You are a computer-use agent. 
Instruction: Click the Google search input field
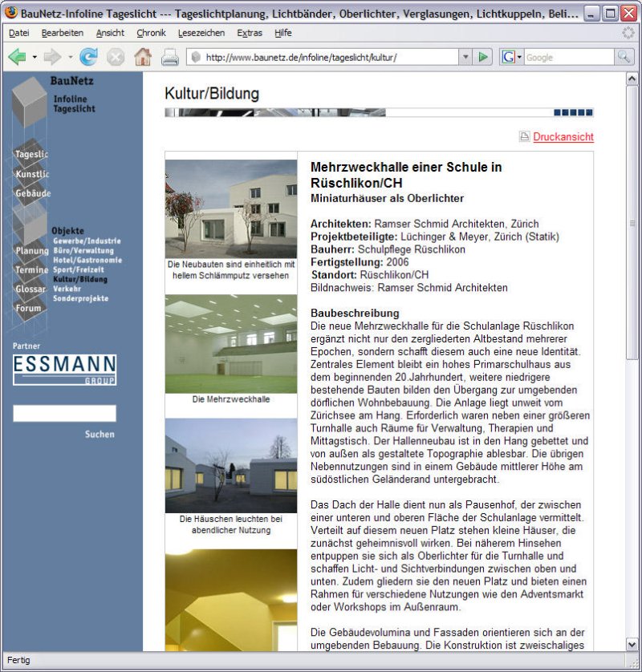click(569, 57)
